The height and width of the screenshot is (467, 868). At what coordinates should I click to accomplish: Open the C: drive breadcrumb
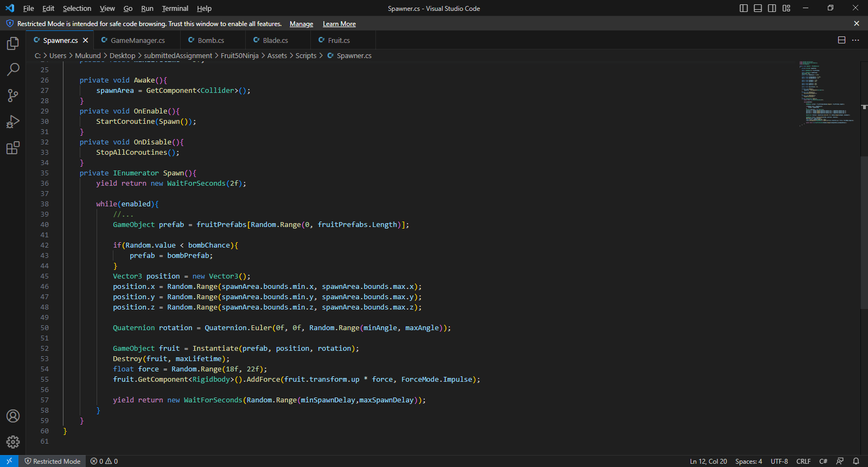click(x=38, y=55)
